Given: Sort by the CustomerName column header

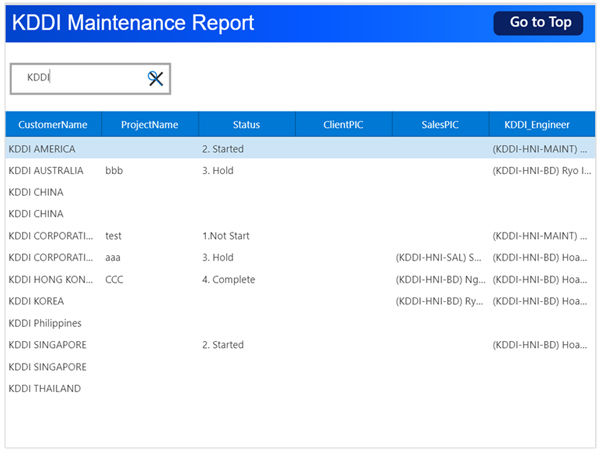Looking at the screenshot, I should tap(53, 124).
